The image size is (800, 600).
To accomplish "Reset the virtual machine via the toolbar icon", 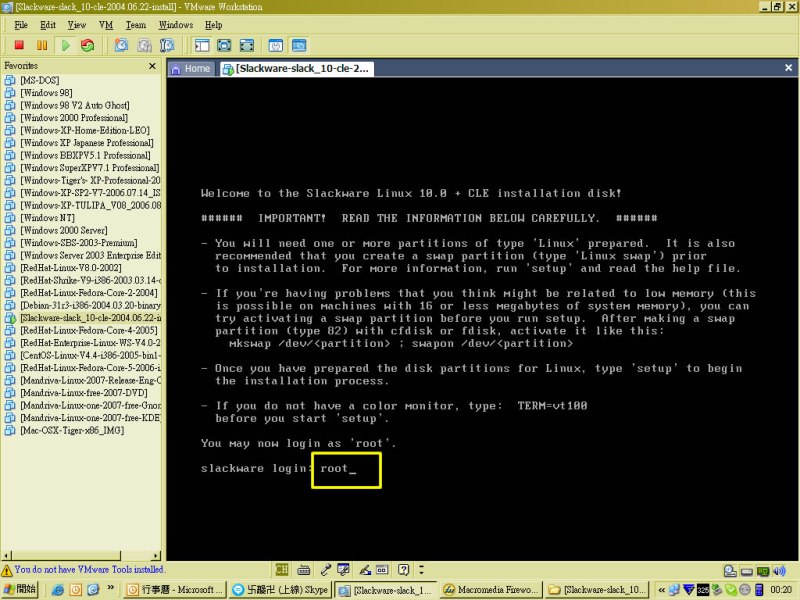I will click(x=88, y=45).
